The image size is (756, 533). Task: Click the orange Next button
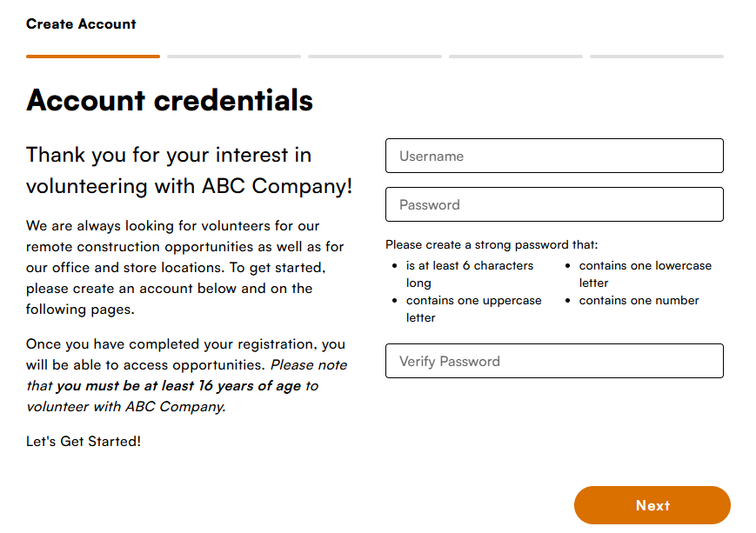pos(652,505)
